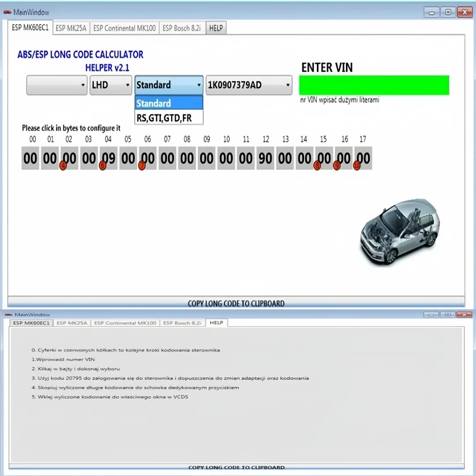Configure byte 15 value cell

coord(324,158)
